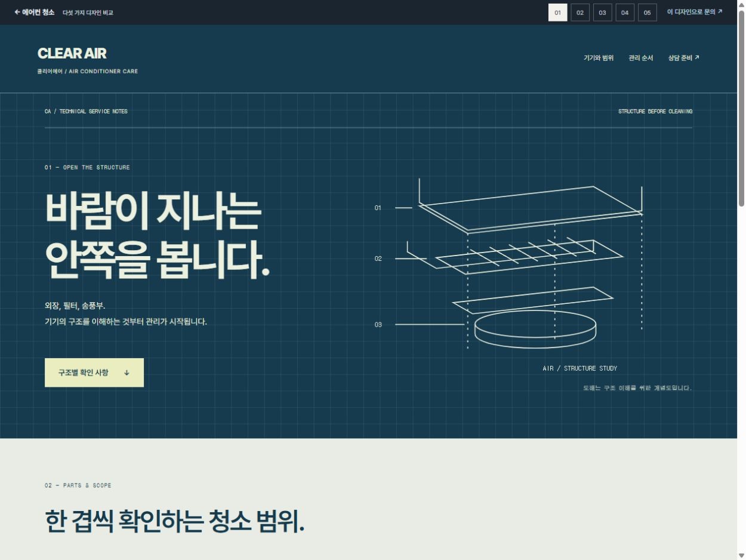Open 이 디자인으로 문의 link
This screenshot has width=746, height=560.
695,12
